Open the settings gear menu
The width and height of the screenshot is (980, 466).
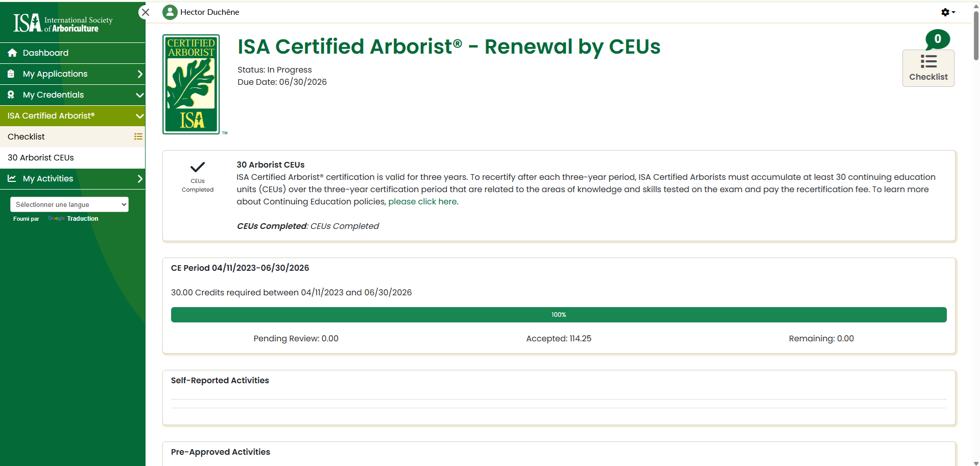(x=947, y=12)
